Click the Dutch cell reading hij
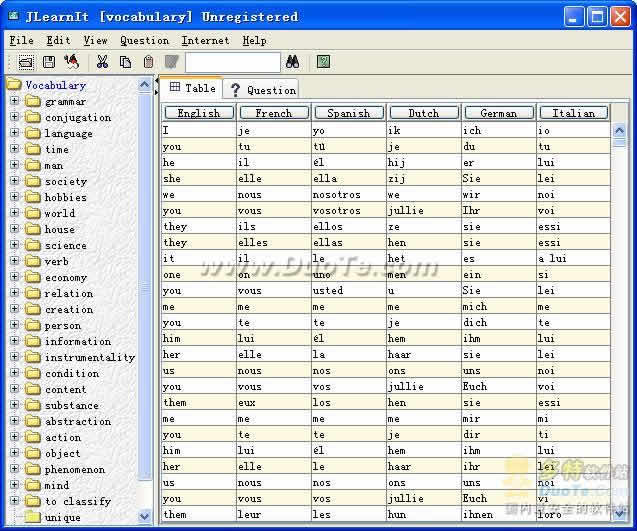Viewport: 637px width, 531px height. (424, 163)
